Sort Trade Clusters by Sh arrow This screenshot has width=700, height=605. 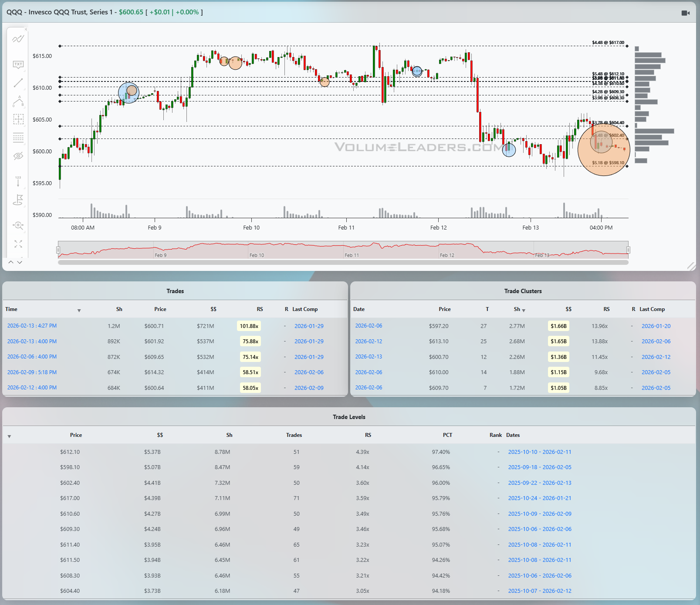524,311
